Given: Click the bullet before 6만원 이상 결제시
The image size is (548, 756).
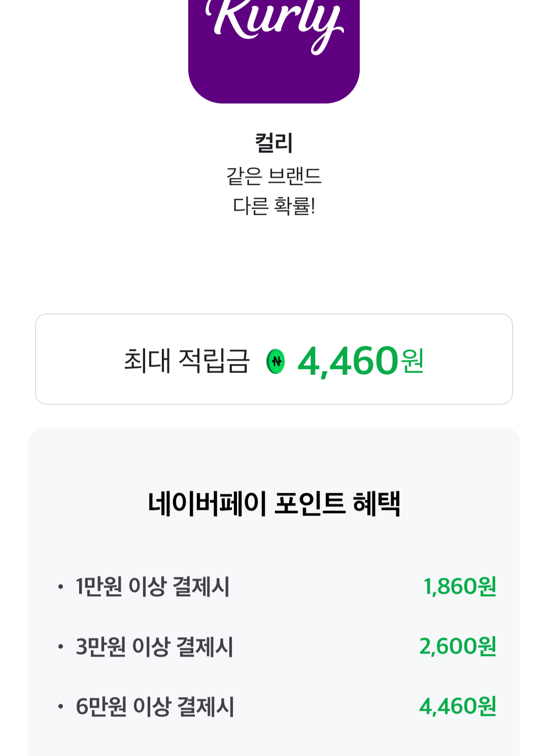Looking at the screenshot, I should tap(60, 707).
